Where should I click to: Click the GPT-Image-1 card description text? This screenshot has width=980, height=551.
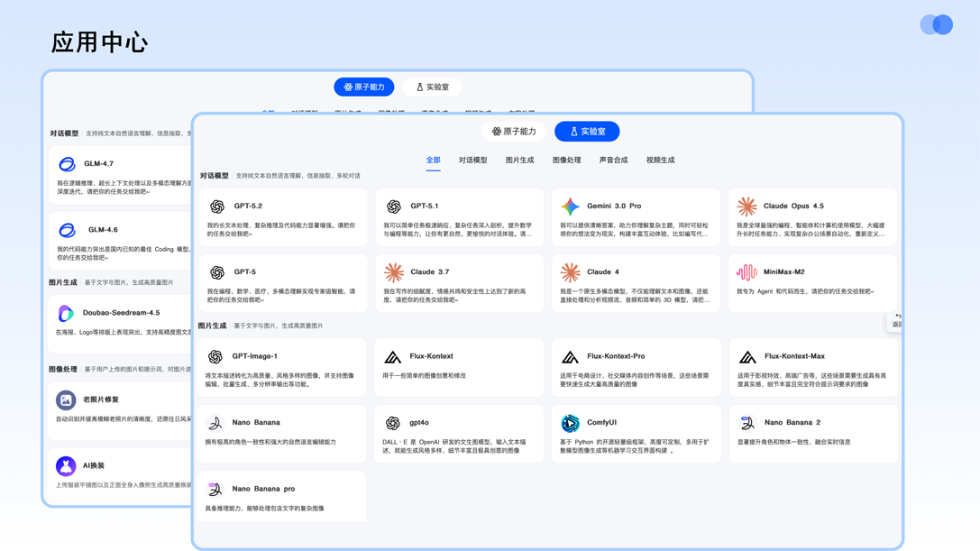pos(279,380)
